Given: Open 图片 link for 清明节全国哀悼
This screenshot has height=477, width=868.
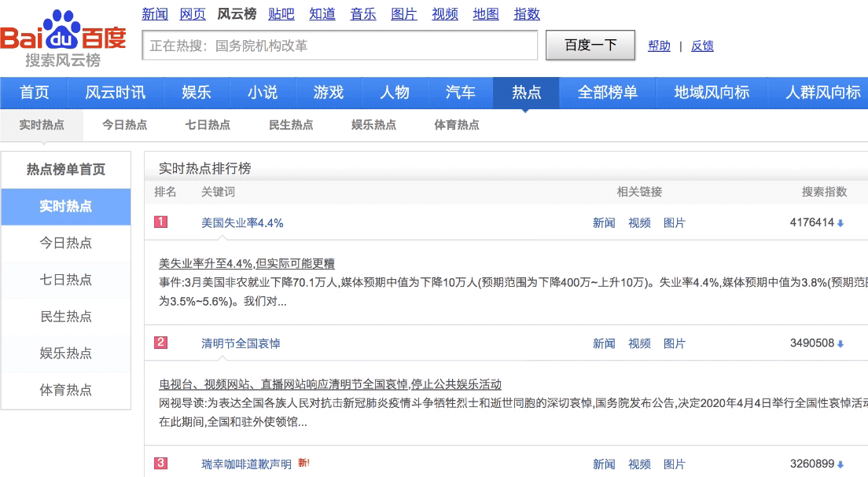Looking at the screenshot, I should 675,343.
